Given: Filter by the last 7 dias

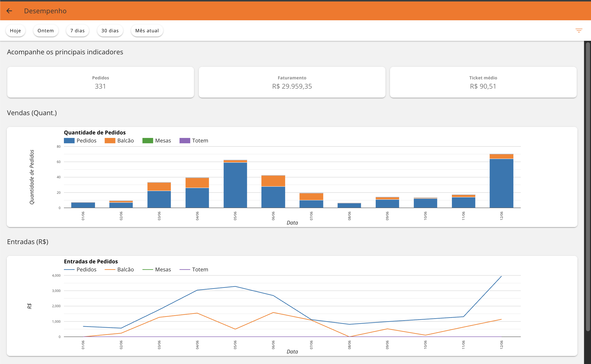Looking at the screenshot, I should pyautogui.click(x=77, y=31).
